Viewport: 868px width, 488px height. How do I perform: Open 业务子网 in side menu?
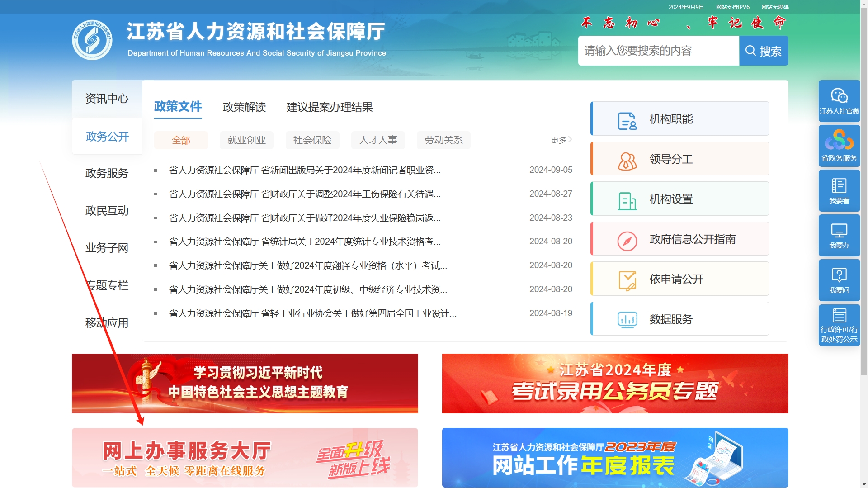pyautogui.click(x=107, y=248)
